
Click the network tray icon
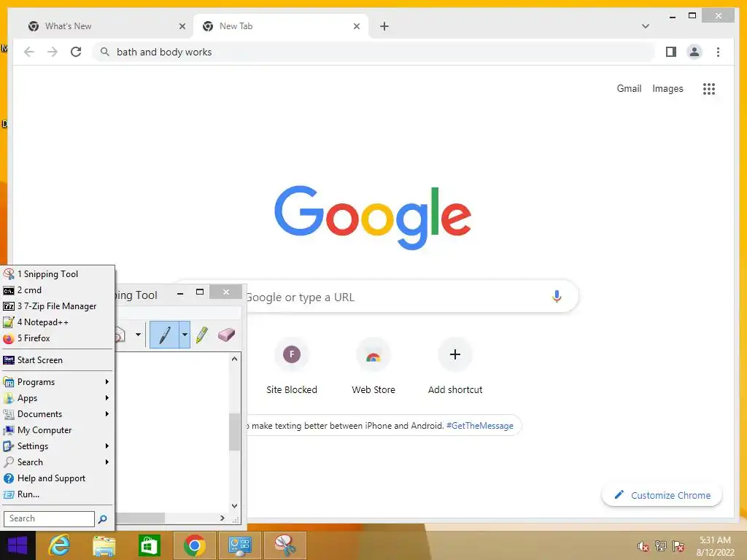tap(661, 546)
